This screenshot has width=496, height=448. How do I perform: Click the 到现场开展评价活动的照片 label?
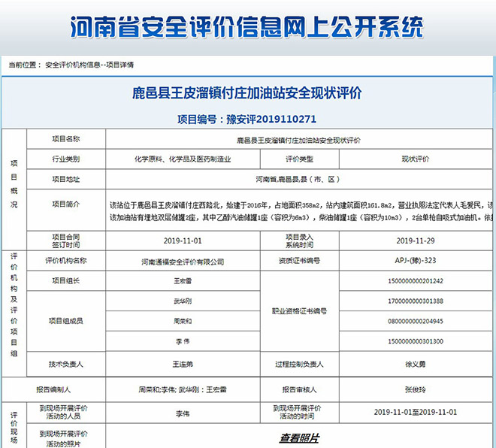click(x=64, y=438)
